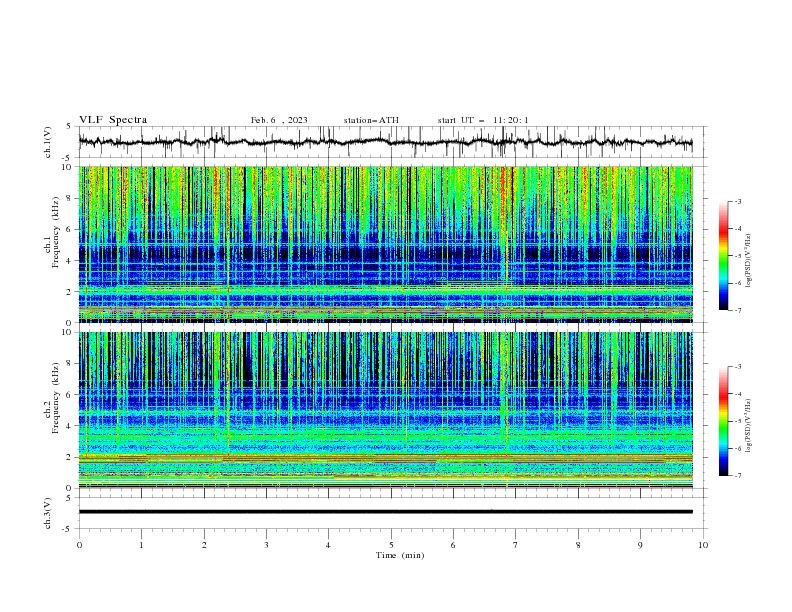
Task: Click the ch.1 Frequency (kHz) axis label
Action: [x=52, y=232]
